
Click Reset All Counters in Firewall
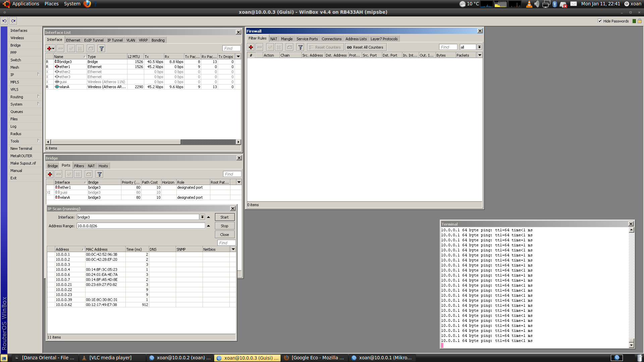(366, 47)
